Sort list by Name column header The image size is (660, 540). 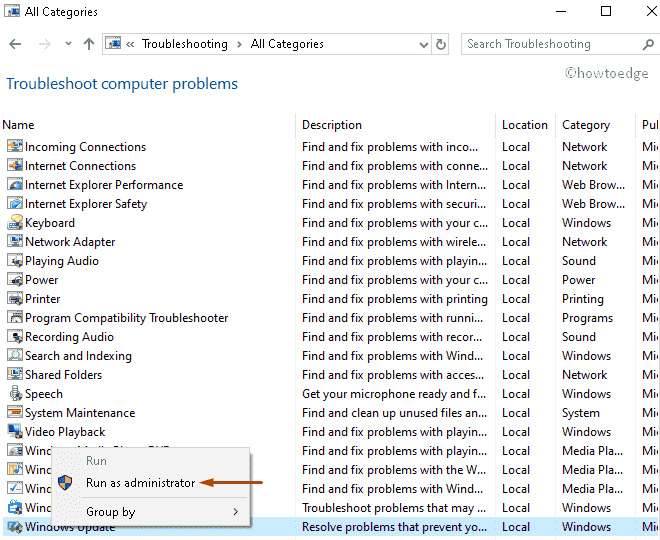pyautogui.click(x=19, y=125)
